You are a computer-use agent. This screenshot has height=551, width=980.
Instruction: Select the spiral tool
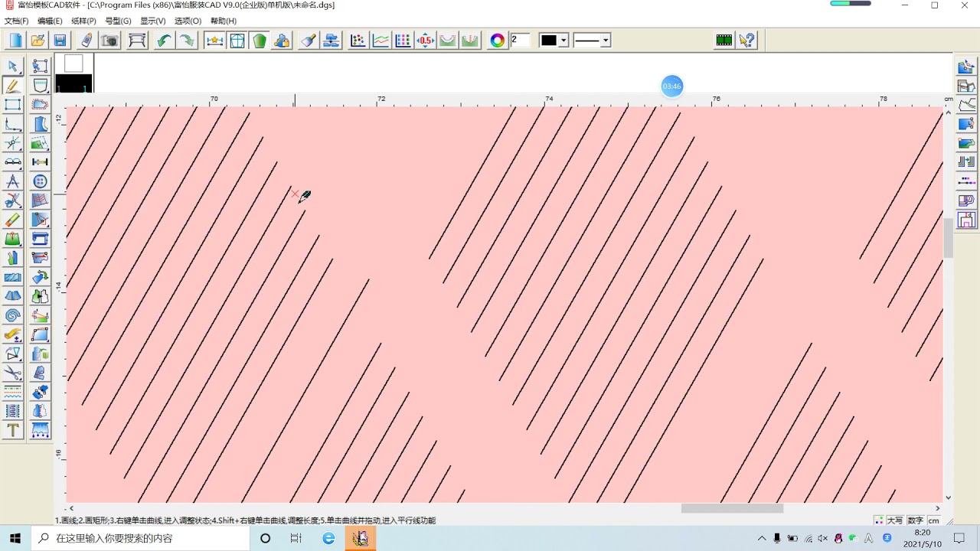(13, 315)
